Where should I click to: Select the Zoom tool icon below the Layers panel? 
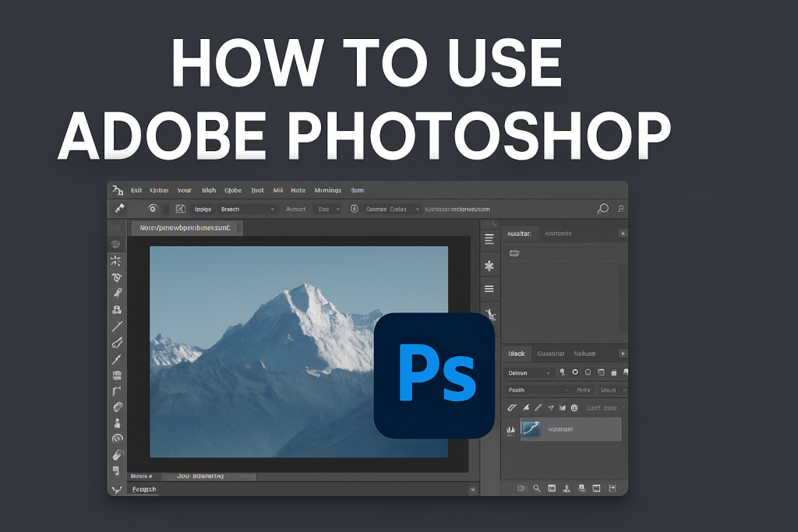(x=537, y=488)
